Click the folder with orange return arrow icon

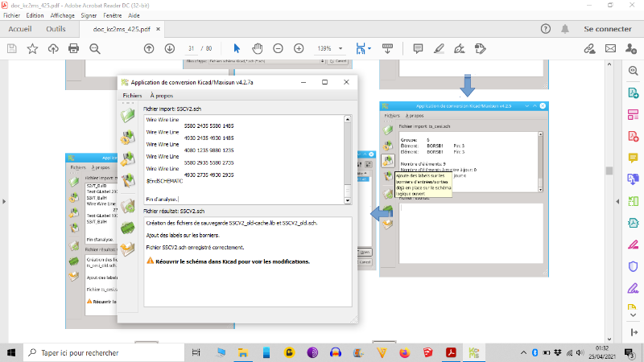tap(128, 249)
